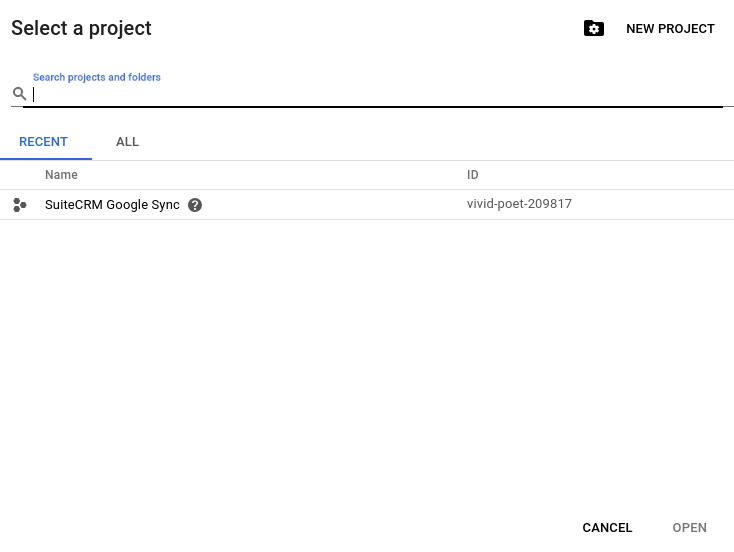Create a project with NEW PROJECT button
Image resolution: width=734 pixels, height=552 pixels.
pyautogui.click(x=670, y=29)
